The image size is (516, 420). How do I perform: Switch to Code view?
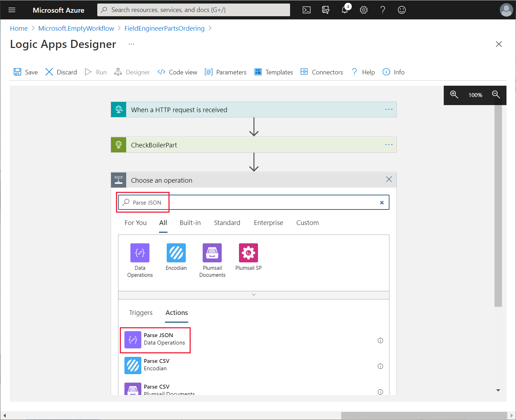pos(177,72)
